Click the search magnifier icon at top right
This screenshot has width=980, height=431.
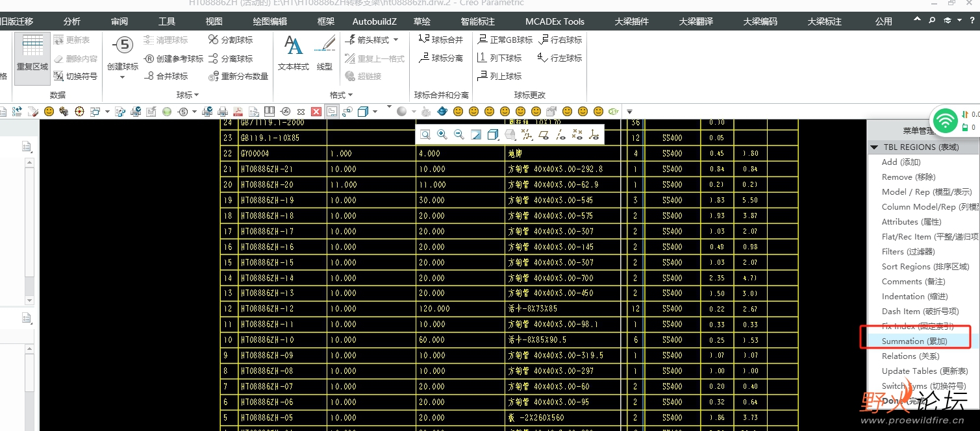coord(932,21)
